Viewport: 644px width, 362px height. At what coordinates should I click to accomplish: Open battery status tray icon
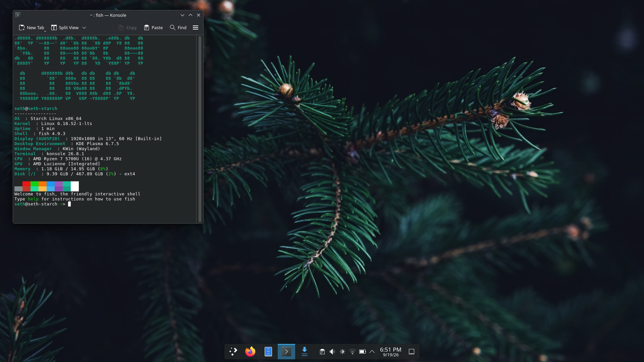click(x=363, y=352)
